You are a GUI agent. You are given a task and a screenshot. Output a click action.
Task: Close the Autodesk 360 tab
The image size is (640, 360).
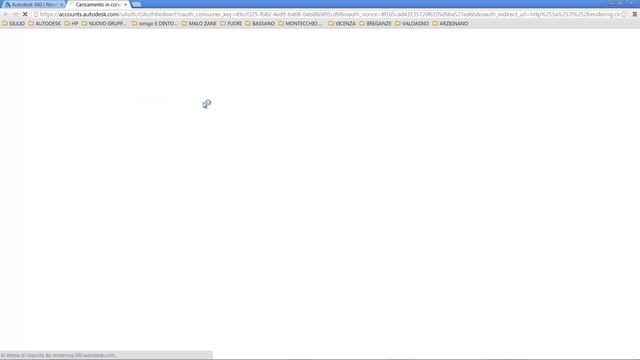tap(62, 4)
